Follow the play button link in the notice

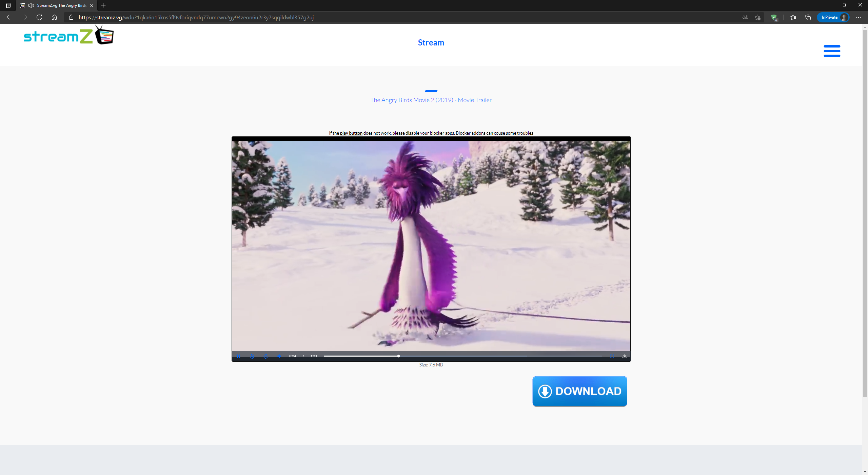pos(351,133)
